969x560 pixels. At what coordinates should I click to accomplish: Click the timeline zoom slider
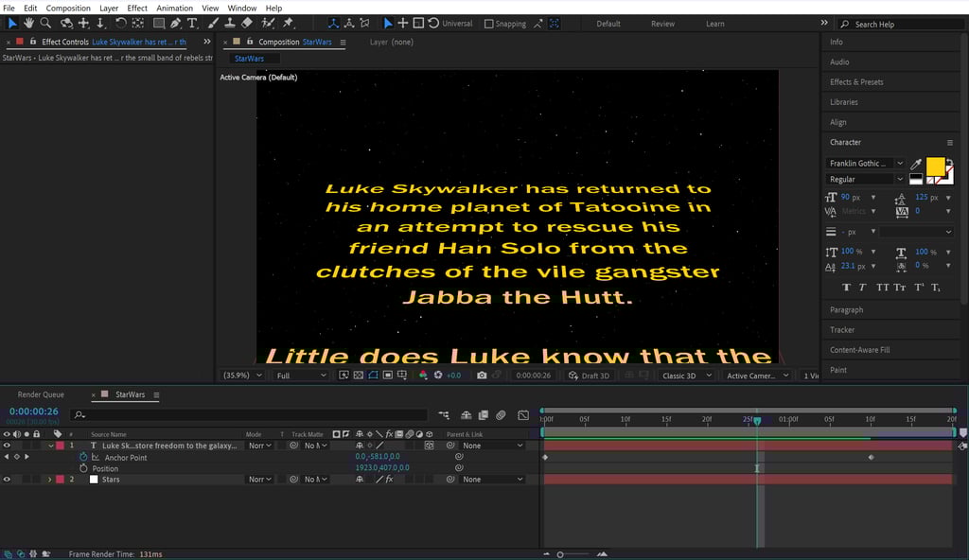click(560, 554)
